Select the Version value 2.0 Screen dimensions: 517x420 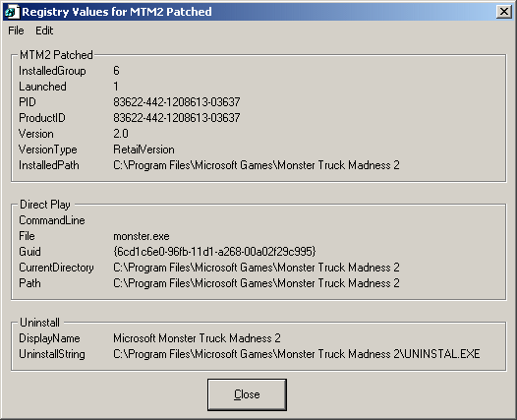point(121,134)
